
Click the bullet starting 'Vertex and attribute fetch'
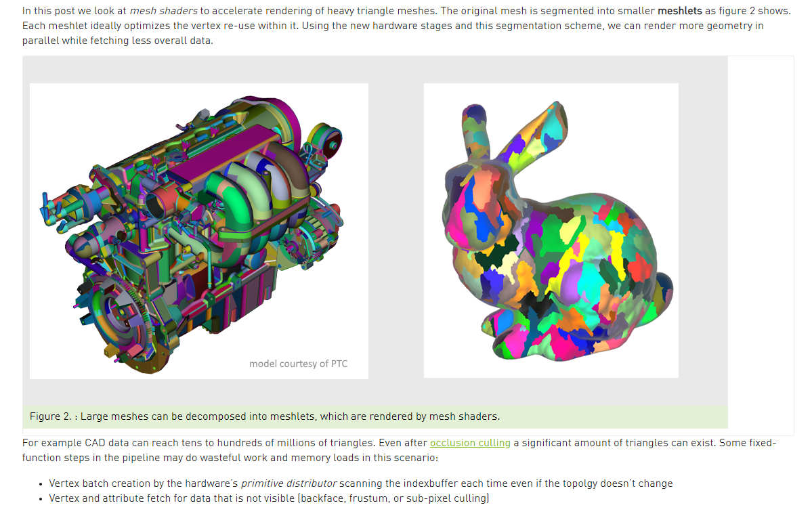269,498
